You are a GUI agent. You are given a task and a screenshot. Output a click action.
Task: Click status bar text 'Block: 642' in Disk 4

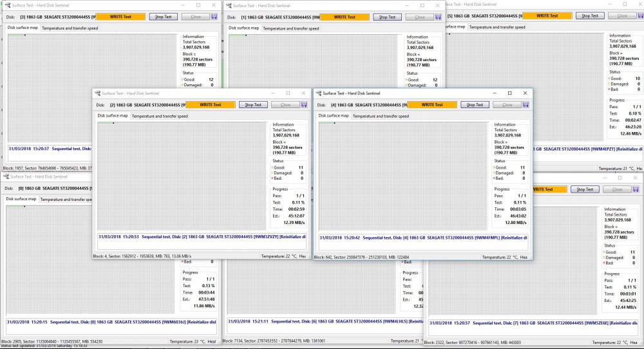click(322, 258)
